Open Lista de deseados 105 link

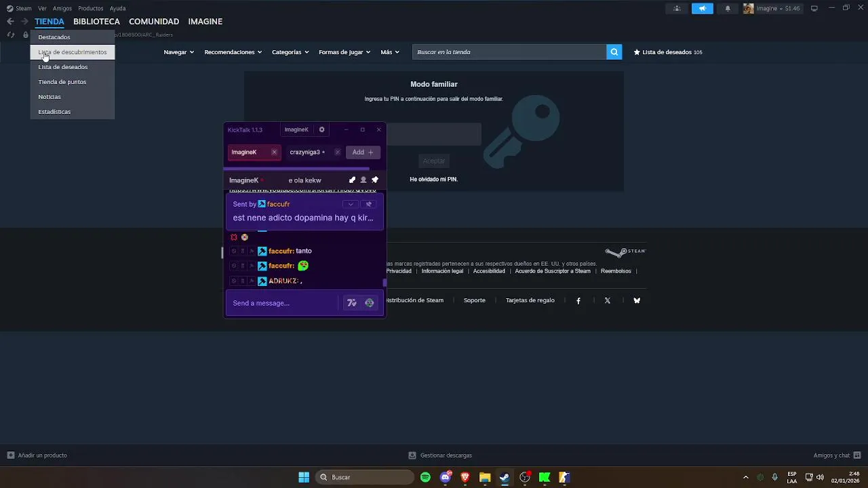pyautogui.click(x=668, y=52)
